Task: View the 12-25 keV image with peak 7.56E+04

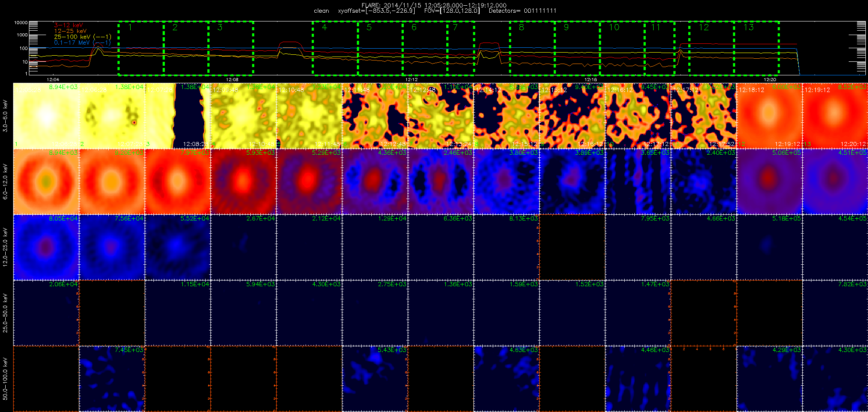Action: coord(112,247)
